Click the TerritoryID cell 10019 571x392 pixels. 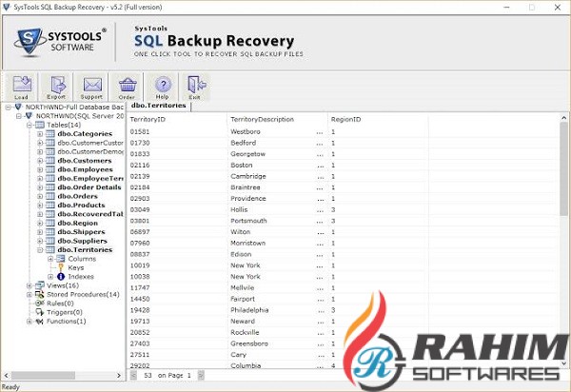140,265
